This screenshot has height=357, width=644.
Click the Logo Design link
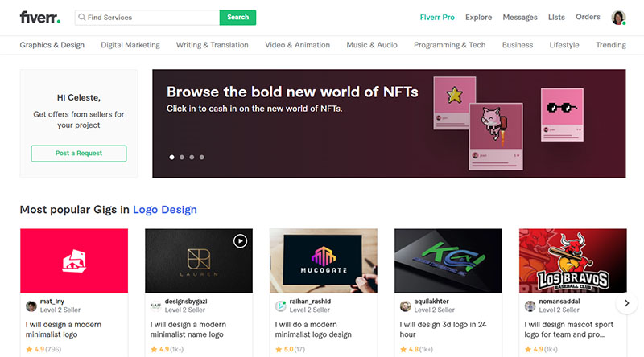point(165,210)
